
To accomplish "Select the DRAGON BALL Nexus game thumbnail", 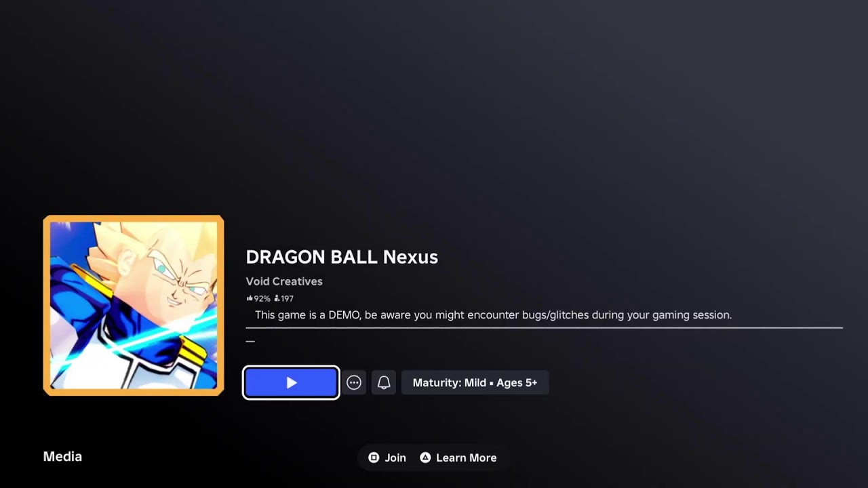I will click(x=134, y=306).
